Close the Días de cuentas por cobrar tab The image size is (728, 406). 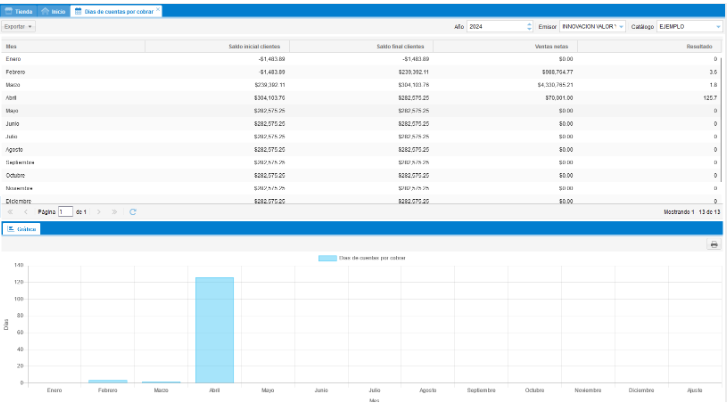pyautogui.click(x=158, y=9)
